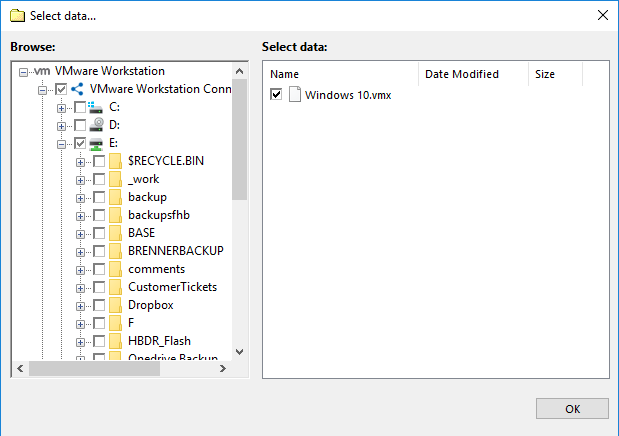The image size is (619, 436).
Task: Expand the BRENNERBACKUP folder
Action: pyautogui.click(x=80, y=252)
